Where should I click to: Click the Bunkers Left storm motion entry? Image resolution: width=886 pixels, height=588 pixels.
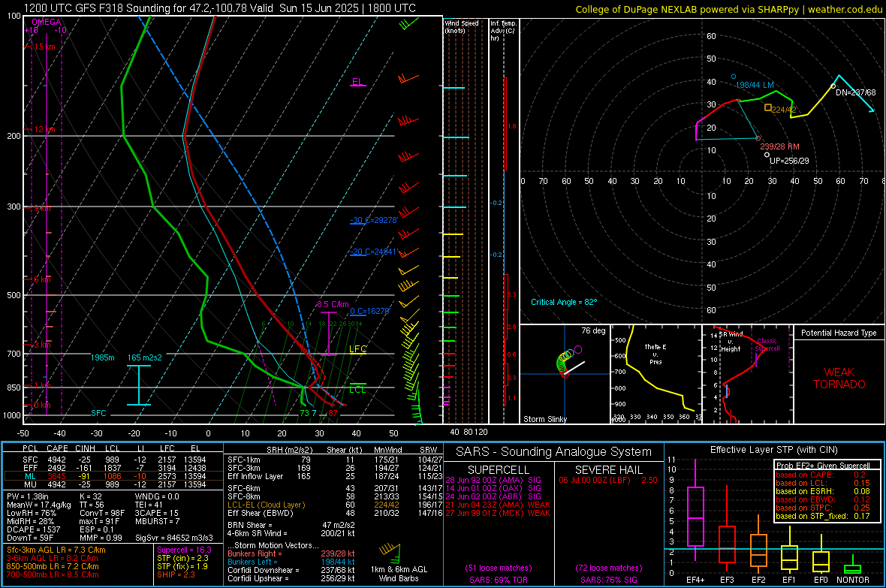tap(291, 562)
